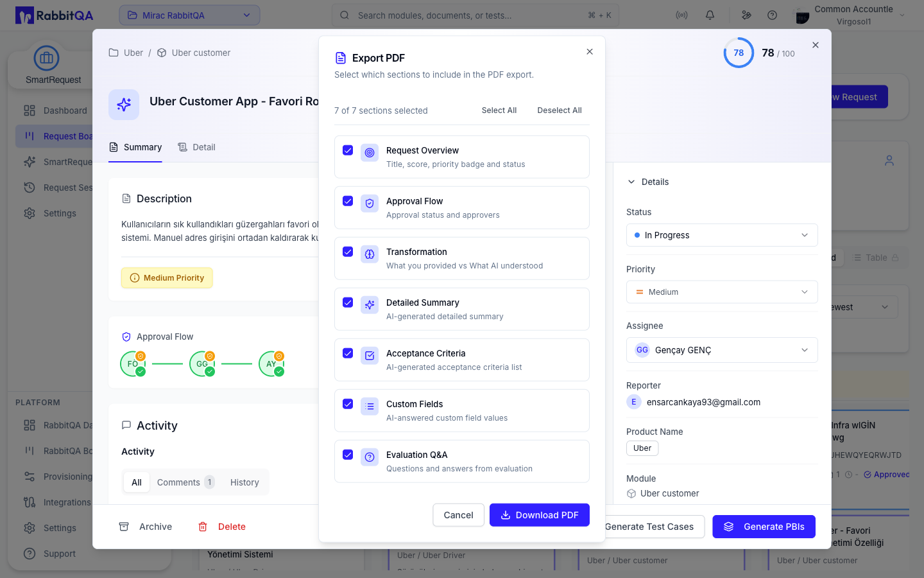924x578 pixels.
Task: Select the All activity tab
Action: coord(137,482)
